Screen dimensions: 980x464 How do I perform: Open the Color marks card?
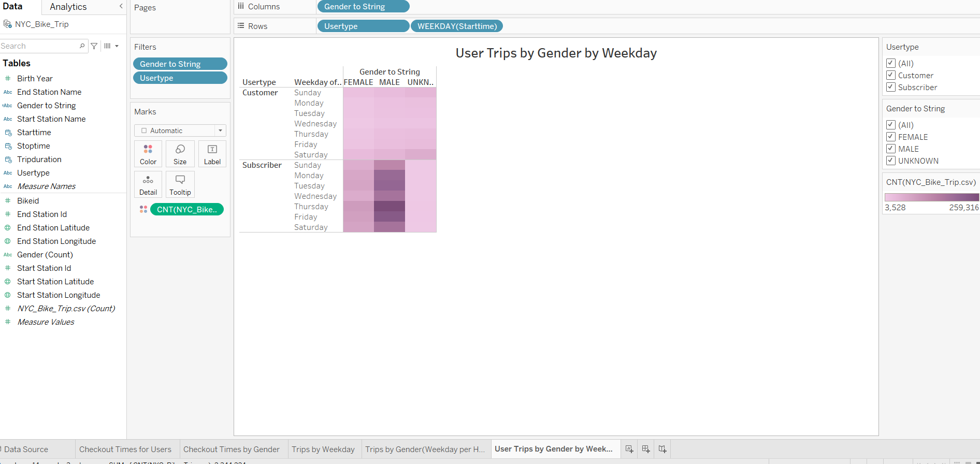pos(148,154)
